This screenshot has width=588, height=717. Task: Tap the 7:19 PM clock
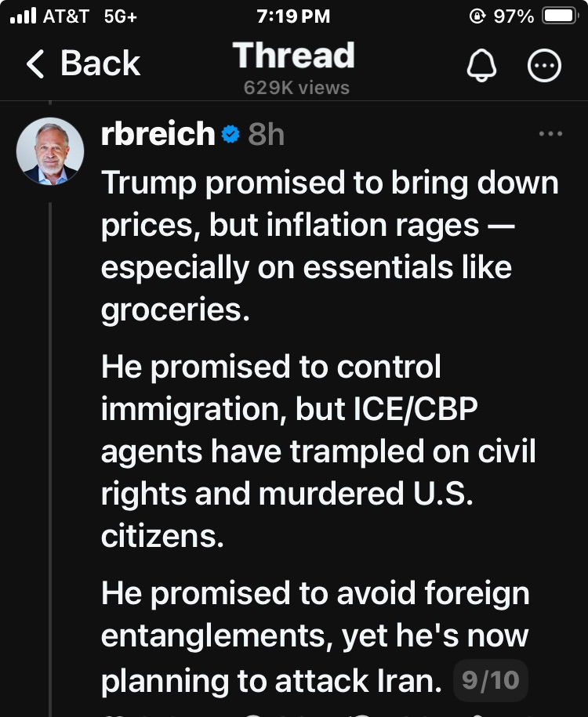point(293,16)
